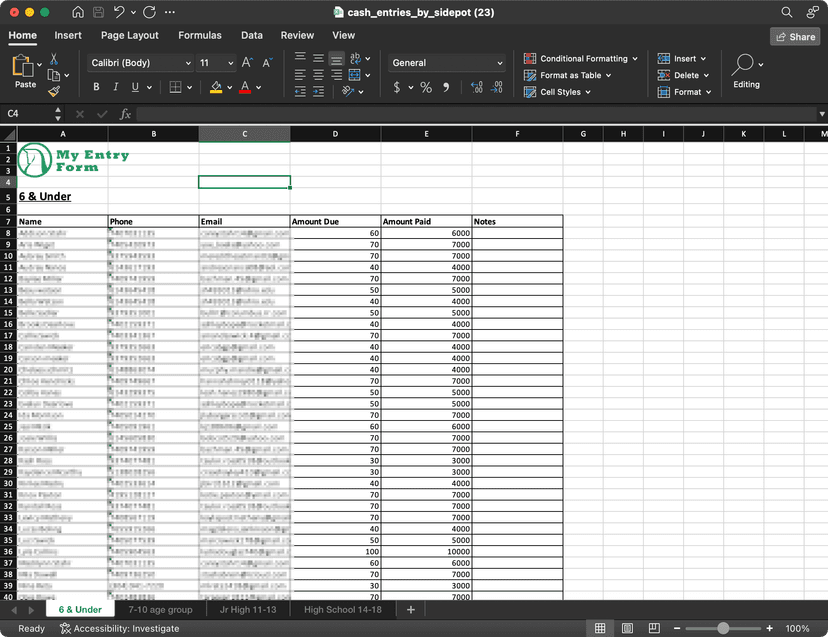This screenshot has width=828, height=637.
Task: Apply bold formatting to the selection
Action: pyautogui.click(x=96, y=86)
